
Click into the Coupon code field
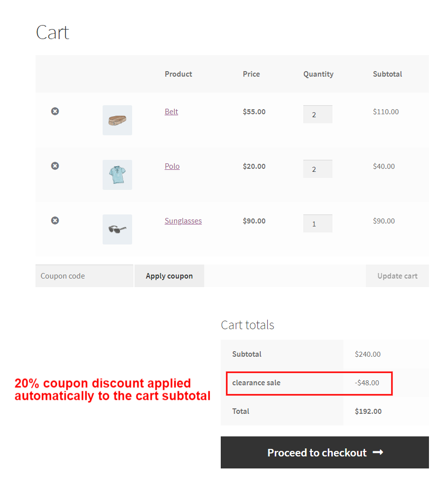[x=84, y=276]
